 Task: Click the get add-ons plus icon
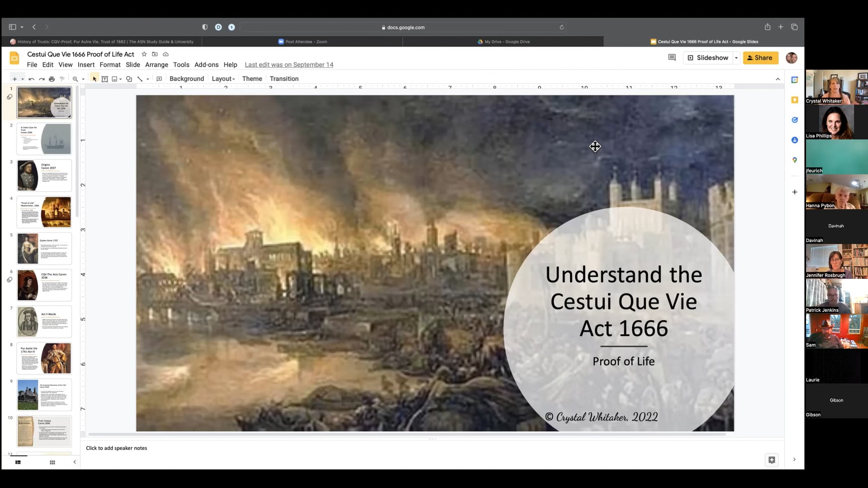click(x=795, y=192)
